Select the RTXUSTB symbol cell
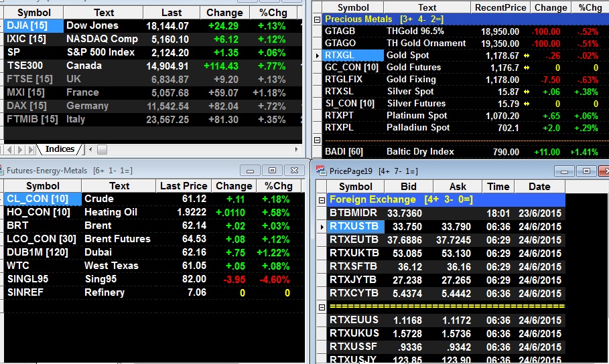The height and width of the screenshot is (364, 609). [355, 226]
